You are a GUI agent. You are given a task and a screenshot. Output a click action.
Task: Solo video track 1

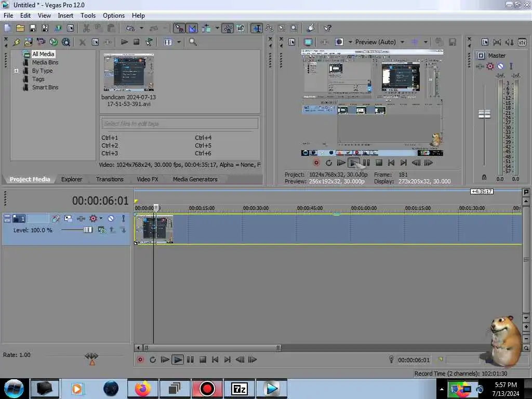124,219
